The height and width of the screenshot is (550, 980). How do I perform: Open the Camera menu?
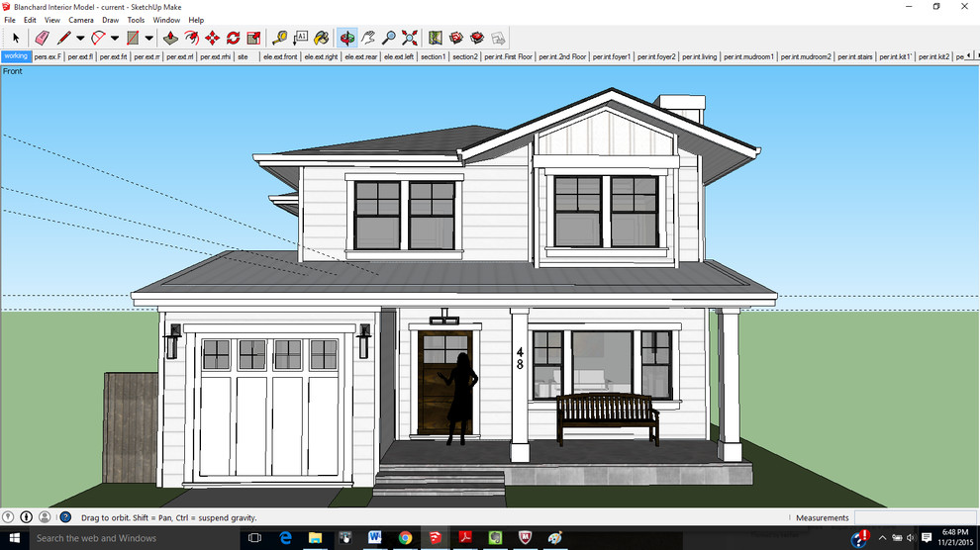(x=81, y=20)
